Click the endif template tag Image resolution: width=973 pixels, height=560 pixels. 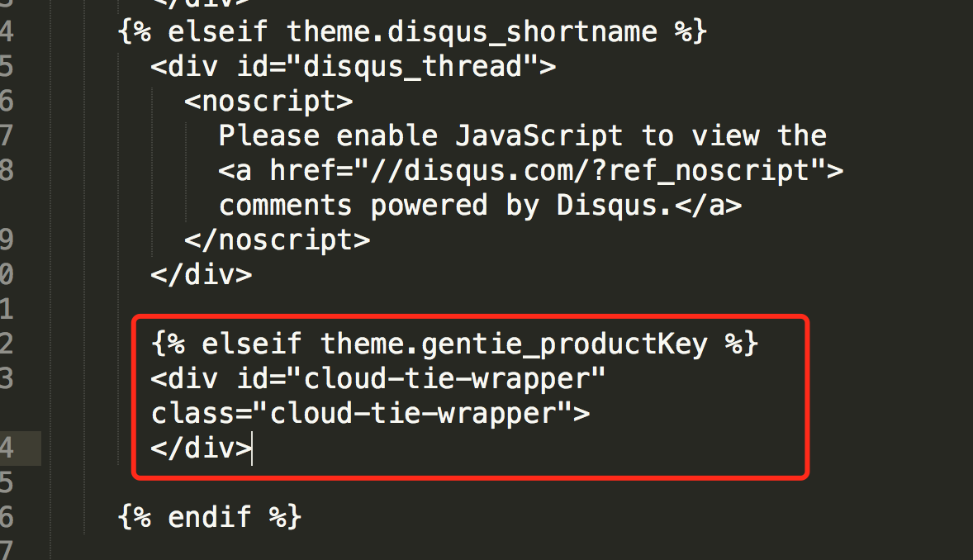point(210,517)
